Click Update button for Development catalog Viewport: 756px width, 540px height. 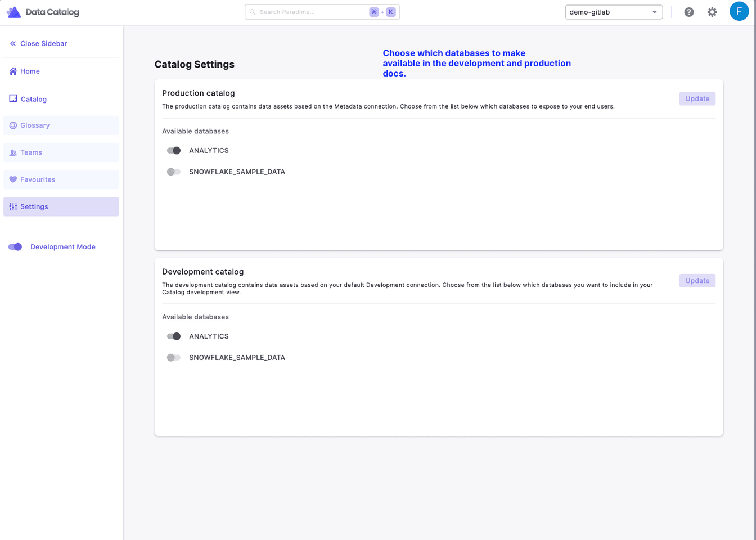(x=697, y=281)
